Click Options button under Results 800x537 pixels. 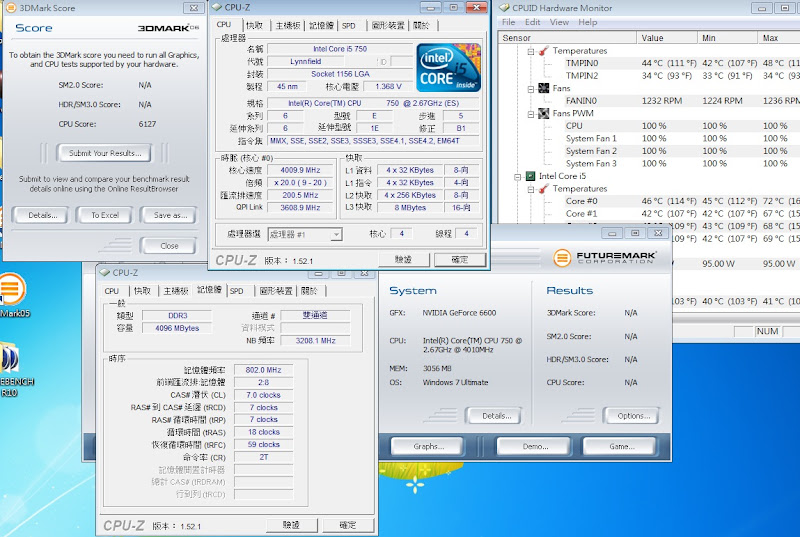click(x=633, y=416)
